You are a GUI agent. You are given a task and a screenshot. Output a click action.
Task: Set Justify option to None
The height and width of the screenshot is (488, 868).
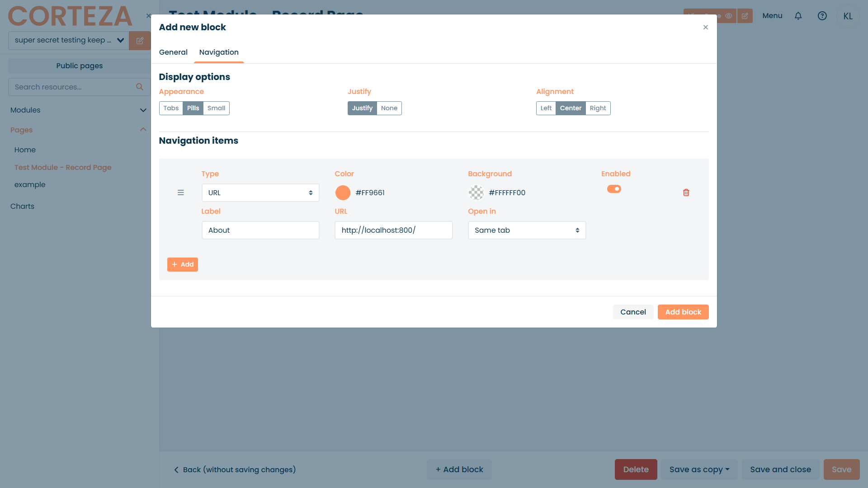(389, 108)
